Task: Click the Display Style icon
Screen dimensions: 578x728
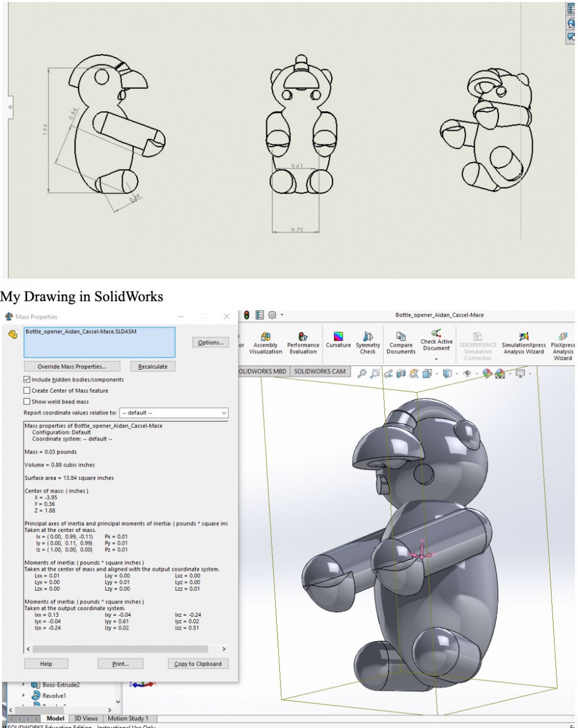Action: click(x=447, y=373)
